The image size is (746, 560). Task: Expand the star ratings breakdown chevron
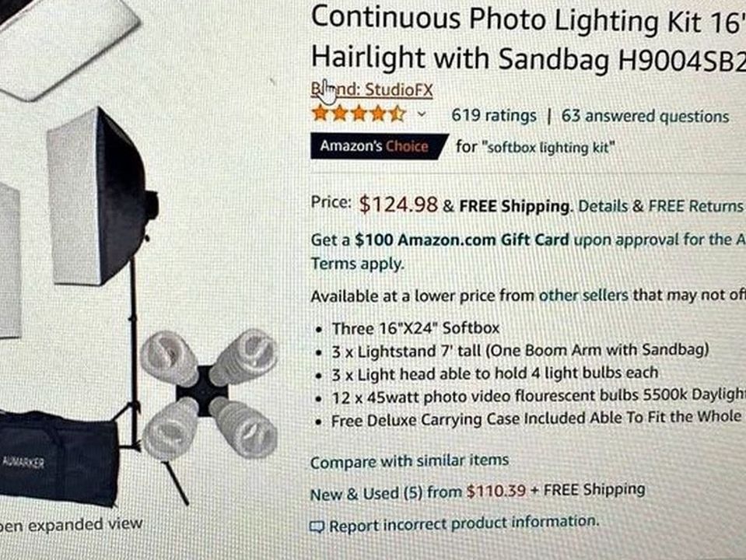[x=421, y=114]
